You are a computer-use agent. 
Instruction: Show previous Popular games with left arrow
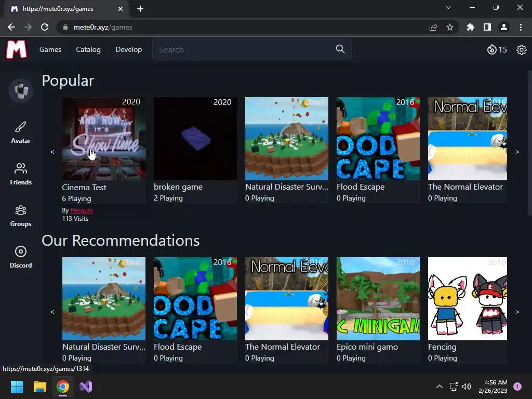(52, 152)
